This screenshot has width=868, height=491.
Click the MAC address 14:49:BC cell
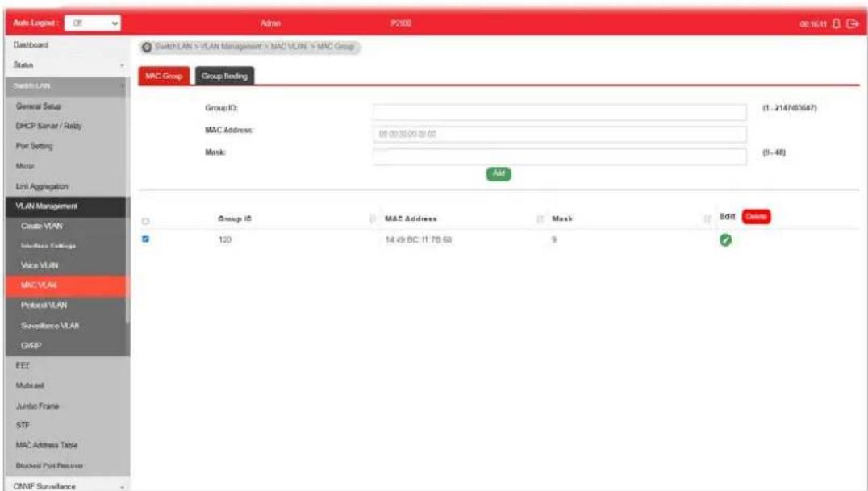point(419,239)
